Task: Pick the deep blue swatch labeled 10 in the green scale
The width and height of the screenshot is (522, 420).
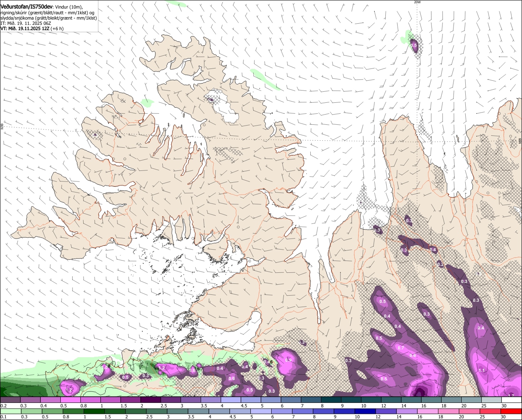Action: click(365, 411)
